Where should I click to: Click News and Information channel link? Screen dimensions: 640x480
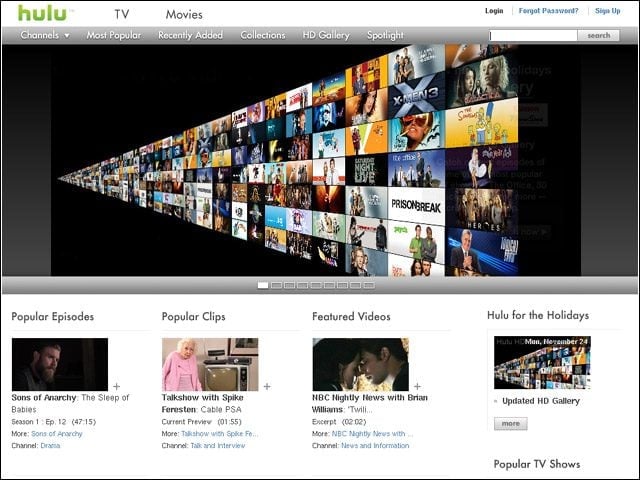[375, 446]
